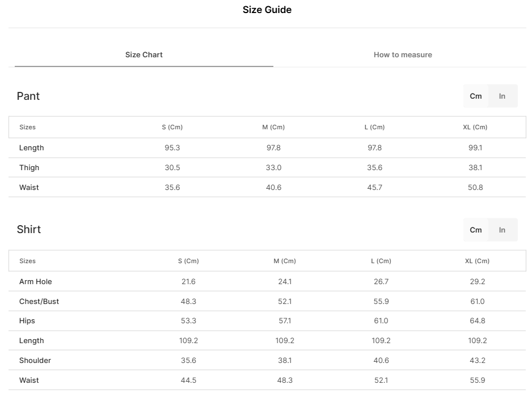This screenshot has height=418, width=532.
Task: Click the Size Guide heading
Action: [x=267, y=10]
